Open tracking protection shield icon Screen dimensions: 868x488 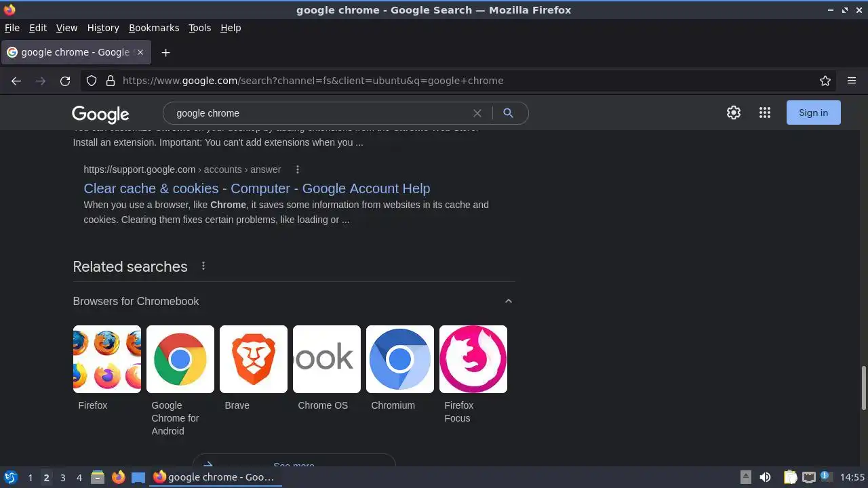[x=92, y=81]
